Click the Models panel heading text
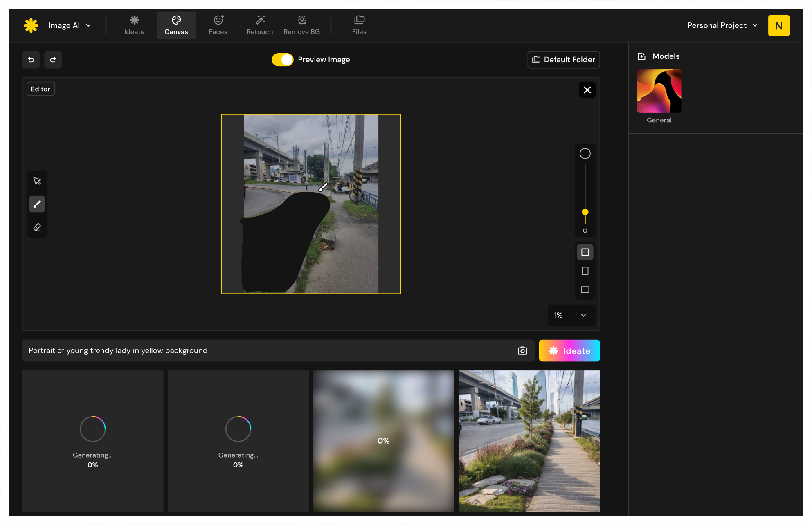 (x=666, y=56)
